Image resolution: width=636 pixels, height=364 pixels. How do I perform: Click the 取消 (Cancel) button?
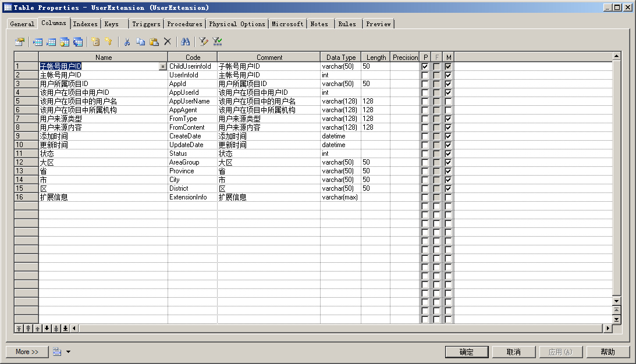pos(513,352)
